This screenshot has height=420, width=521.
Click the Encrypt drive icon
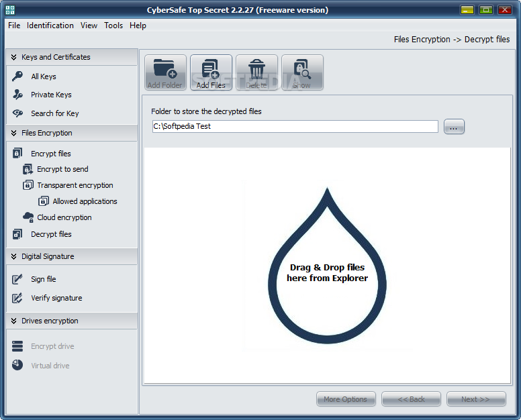pyautogui.click(x=17, y=346)
